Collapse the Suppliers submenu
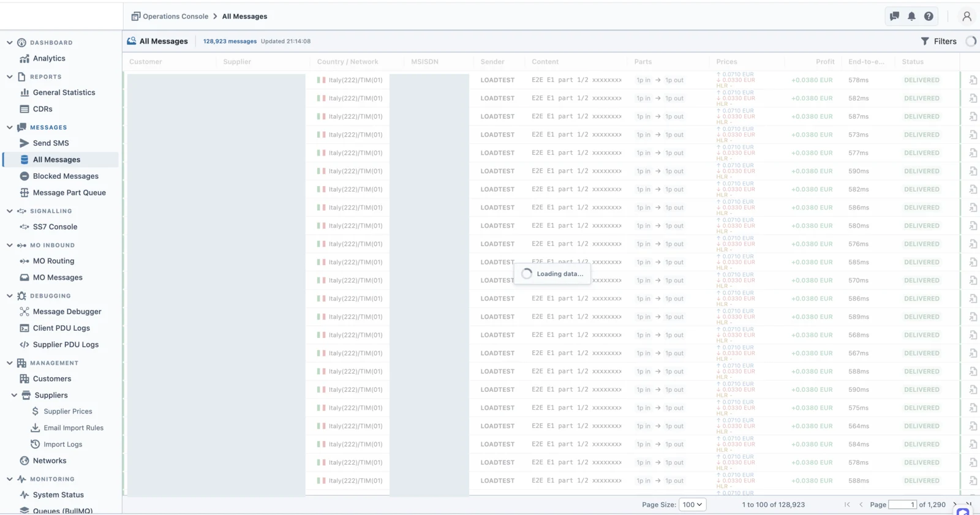 tap(14, 396)
